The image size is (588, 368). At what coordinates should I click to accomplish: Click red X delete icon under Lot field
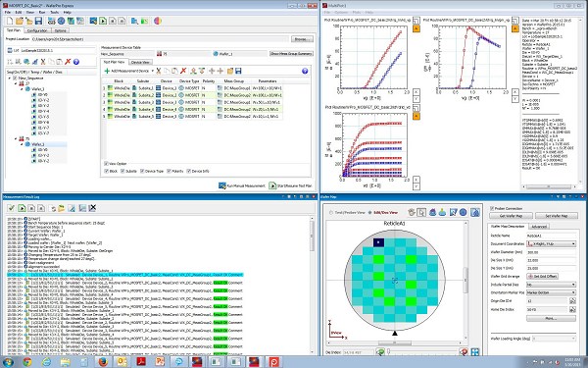(68, 62)
